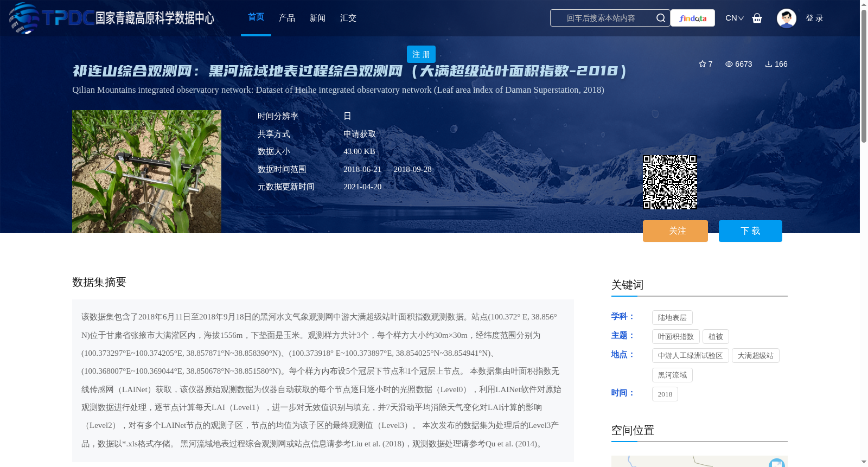Click the scrollbar down arrow

(x=864, y=463)
